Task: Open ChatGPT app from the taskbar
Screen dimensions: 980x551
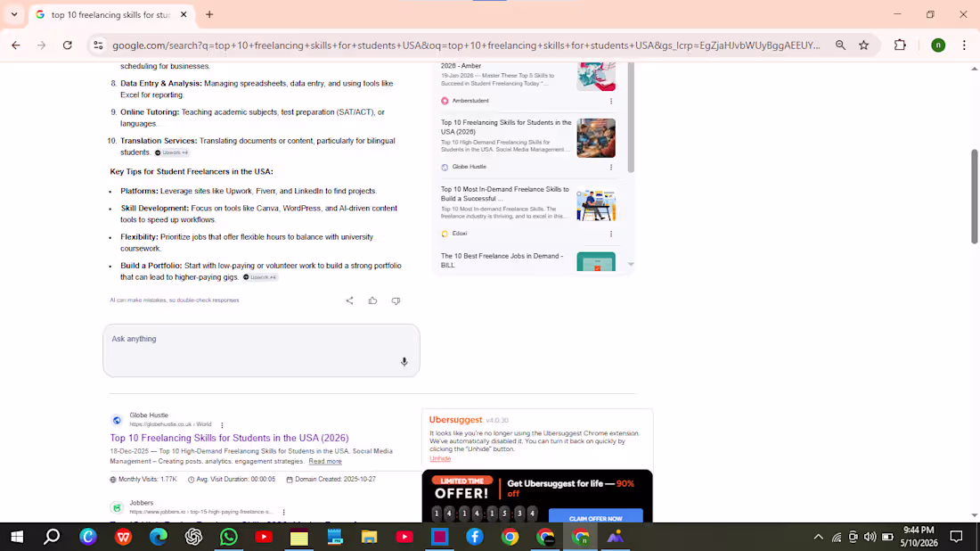Action: 193,537
